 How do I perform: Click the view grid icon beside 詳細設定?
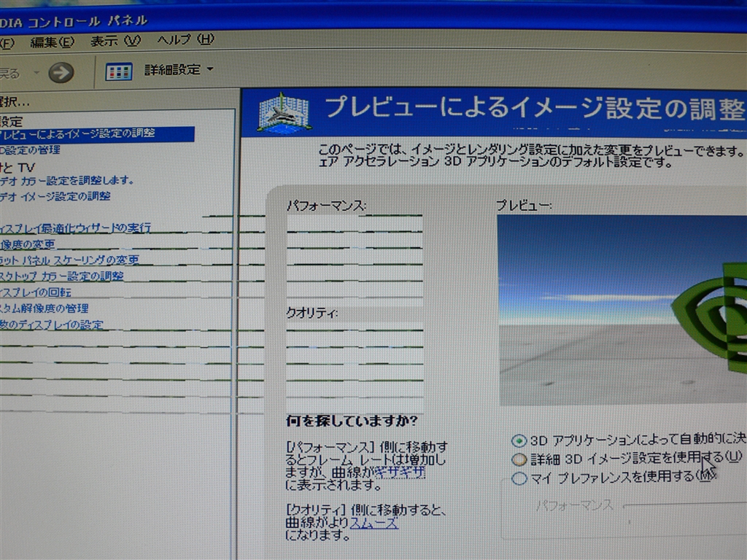[119, 72]
